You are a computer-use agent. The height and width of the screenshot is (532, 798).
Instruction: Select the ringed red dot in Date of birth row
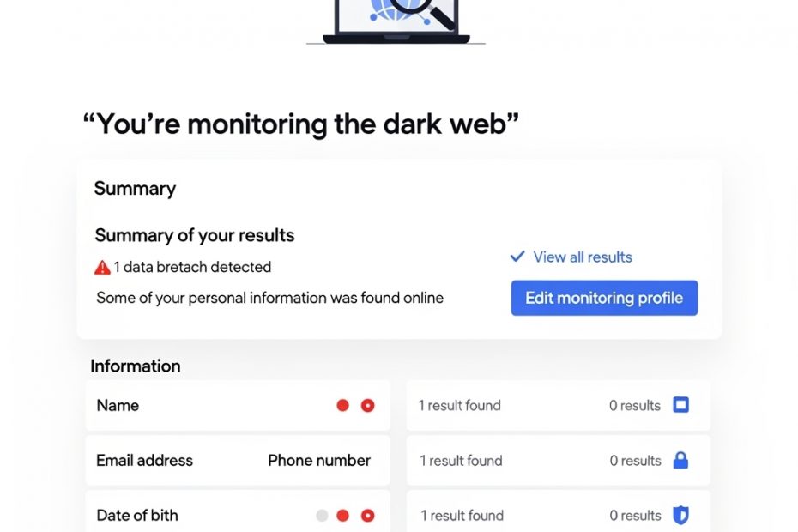point(368,516)
